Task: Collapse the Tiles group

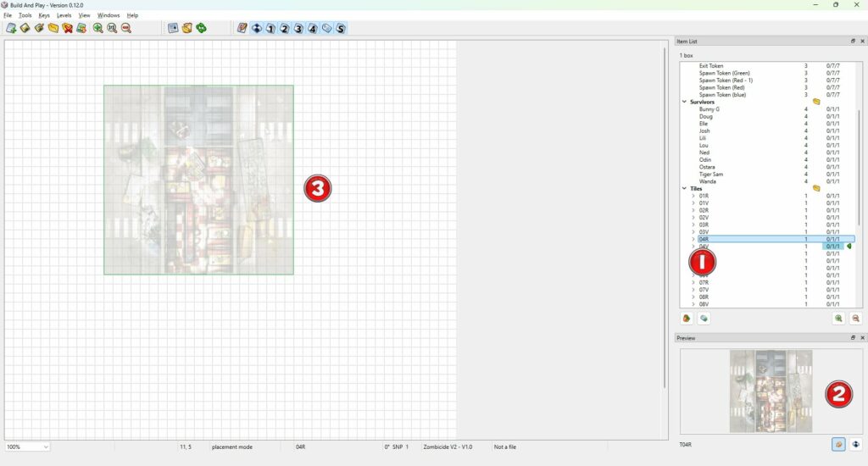Action: point(685,189)
